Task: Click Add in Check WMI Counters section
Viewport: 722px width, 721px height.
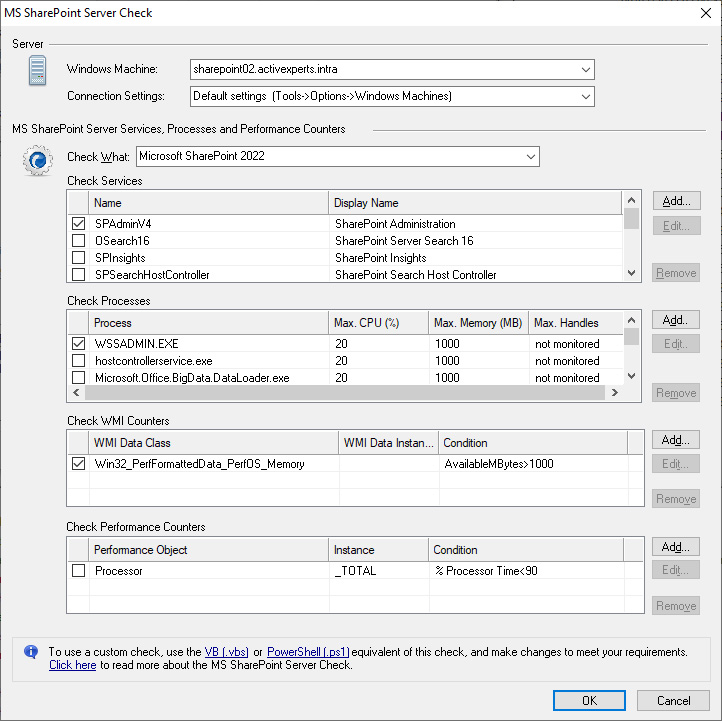Action: click(x=676, y=440)
